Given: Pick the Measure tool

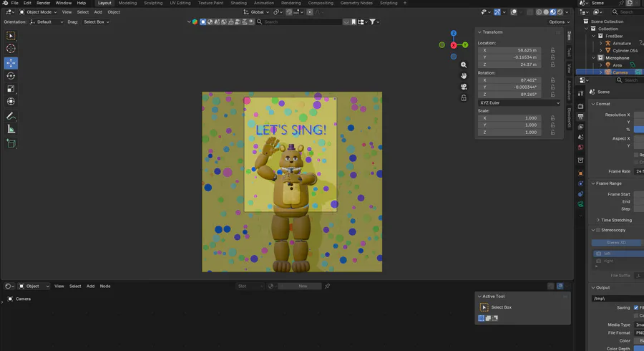Looking at the screenshot, I should pos(11,130).
